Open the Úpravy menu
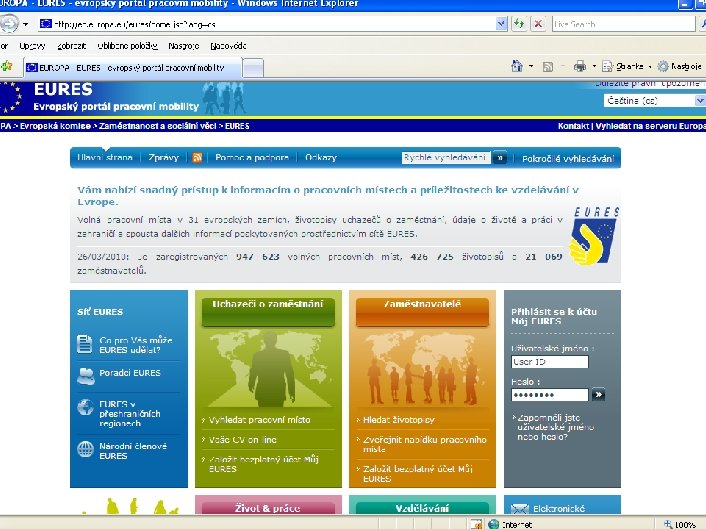Viewport: 706px width, 529px height. click(32, 46)
